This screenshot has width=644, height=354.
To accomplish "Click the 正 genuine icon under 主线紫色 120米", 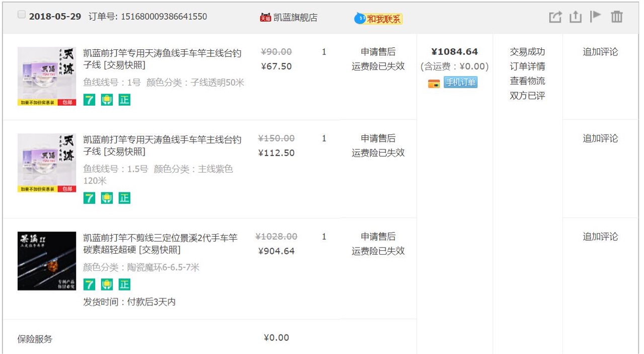I will [124, 198].
